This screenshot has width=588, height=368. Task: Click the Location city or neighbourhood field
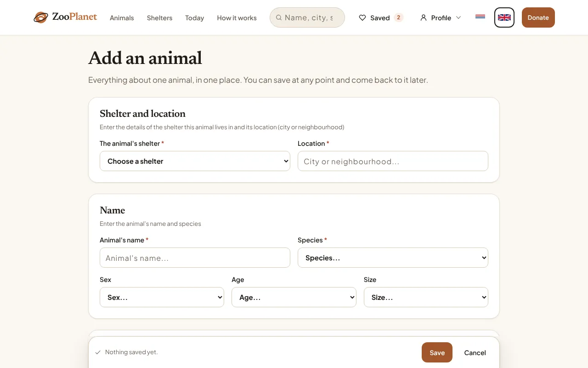click(393, 161)
